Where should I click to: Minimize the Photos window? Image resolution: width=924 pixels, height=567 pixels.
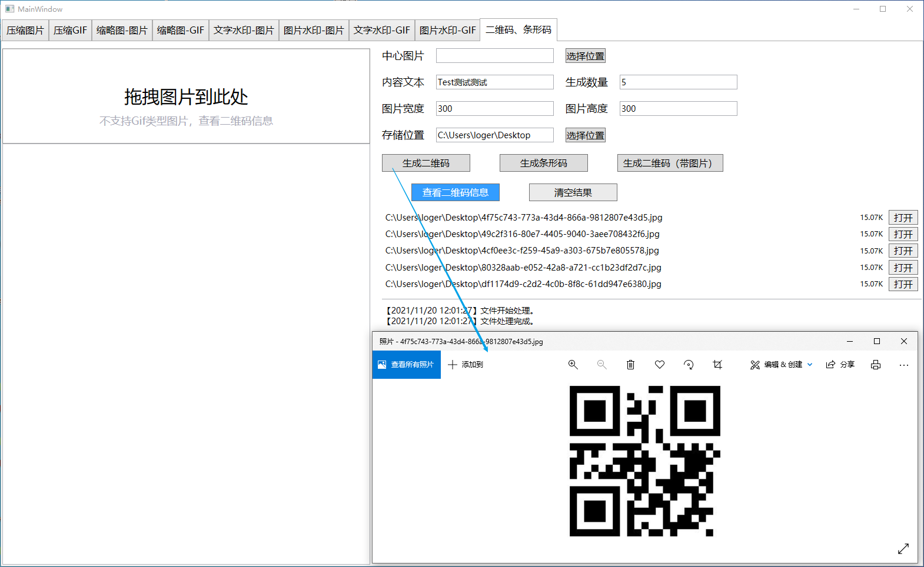pyautogui.click(x=850, y=341)
